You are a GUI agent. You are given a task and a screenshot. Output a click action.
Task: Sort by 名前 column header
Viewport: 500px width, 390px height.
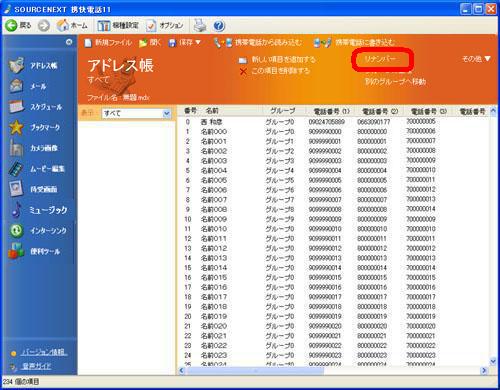[212, 111]
